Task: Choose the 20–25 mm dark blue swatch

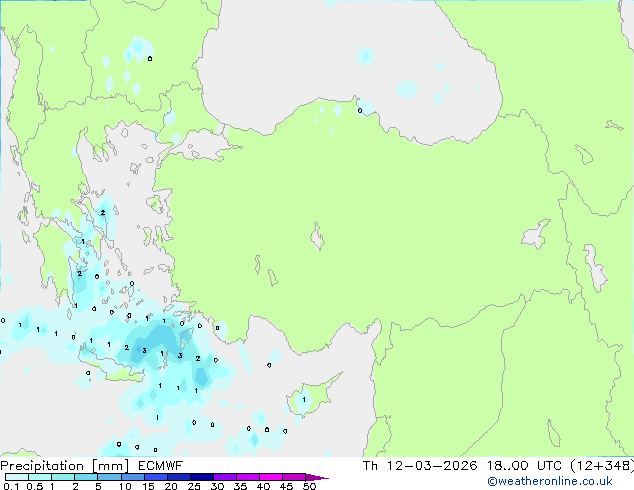Action: pyautogui.click(x=178, y=477)
